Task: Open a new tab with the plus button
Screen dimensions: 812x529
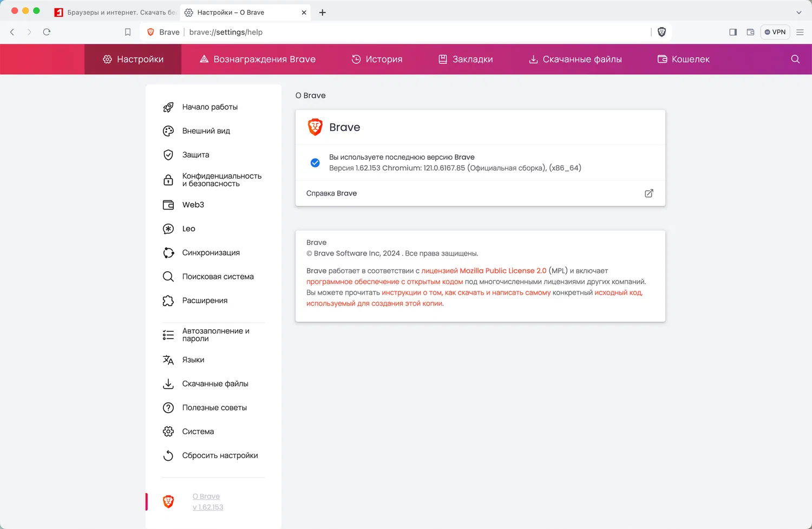Action: 323,12
